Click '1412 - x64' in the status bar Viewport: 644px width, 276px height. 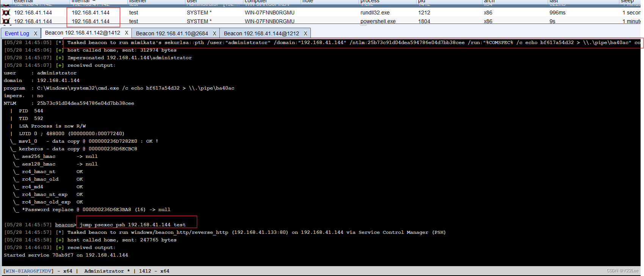click(154, 271)
